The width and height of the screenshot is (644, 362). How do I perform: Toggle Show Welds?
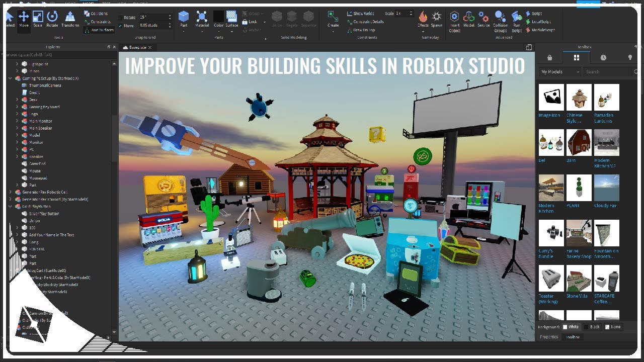(x=361, y=14)
